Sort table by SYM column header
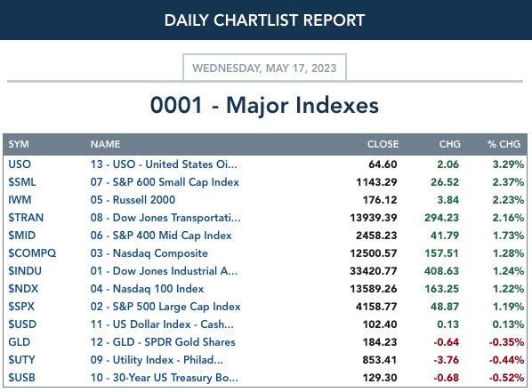 click(x=19, y=144)
